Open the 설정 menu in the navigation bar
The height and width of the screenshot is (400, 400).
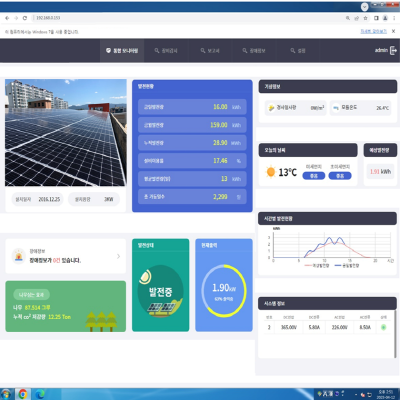click(x=298, y=51)
